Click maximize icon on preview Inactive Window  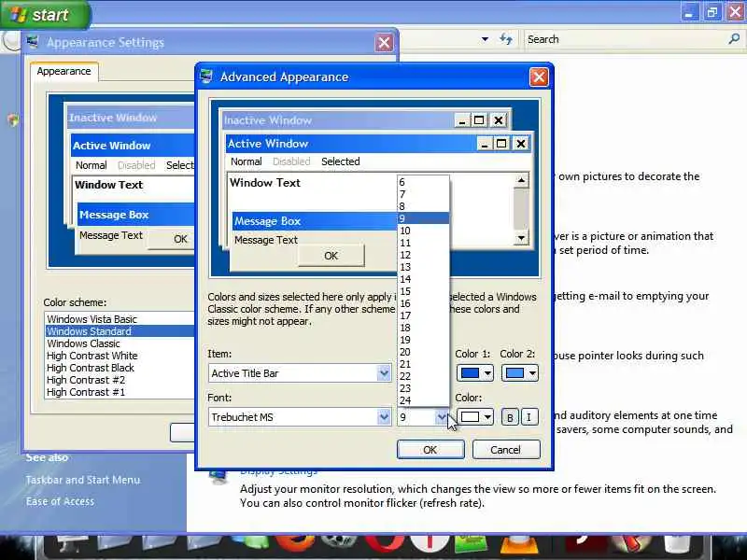click(479, 120)
